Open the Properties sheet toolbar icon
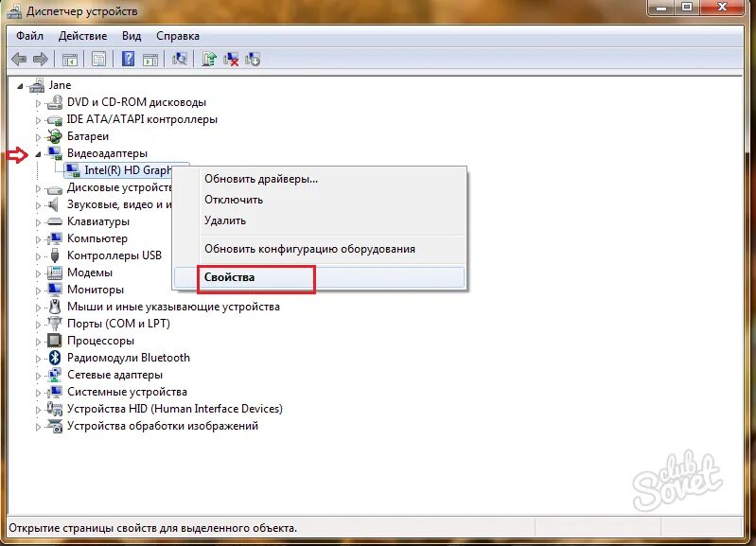Viewport: 756px width, 546px height. [98, 60]
